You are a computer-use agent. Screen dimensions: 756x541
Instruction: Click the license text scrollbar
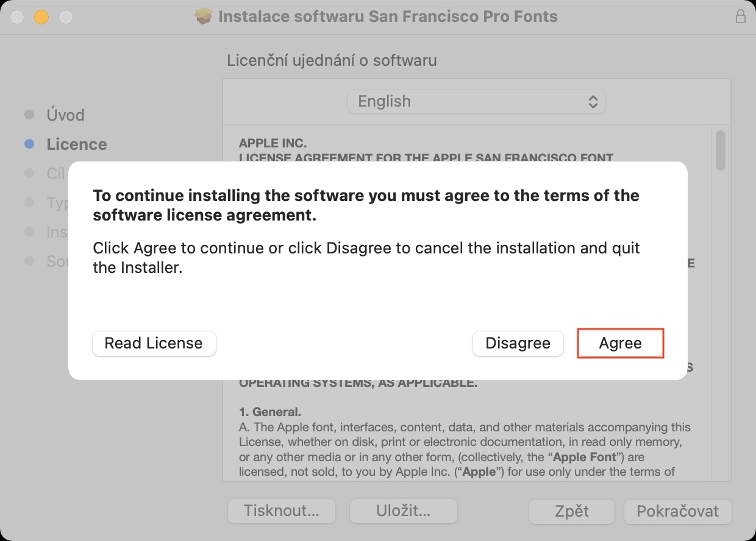click(721, 150)
